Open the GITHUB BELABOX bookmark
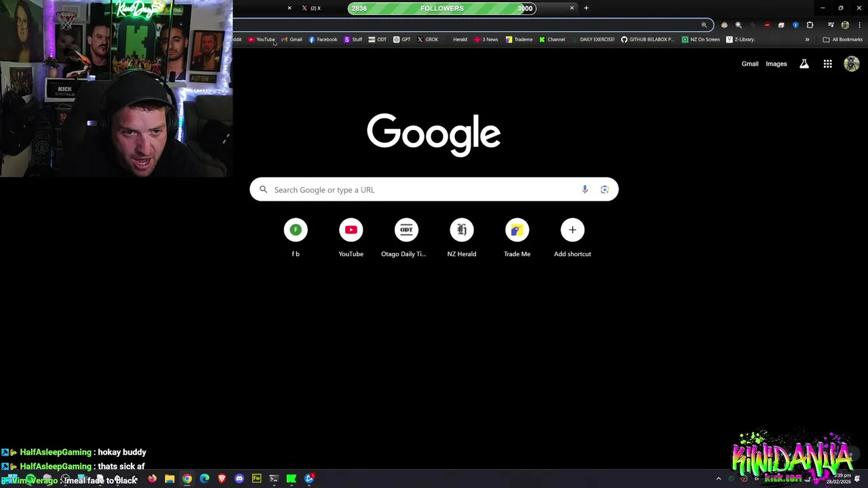This screenshot has width=868, height=488. tap(648, 39)
